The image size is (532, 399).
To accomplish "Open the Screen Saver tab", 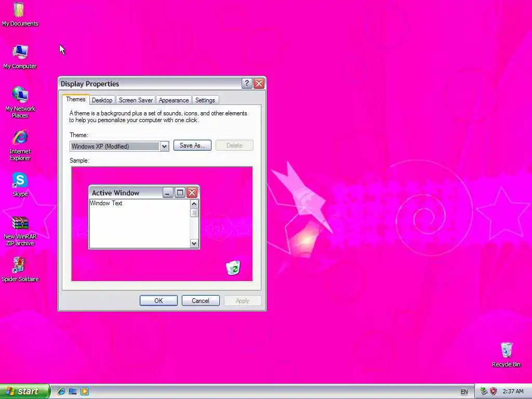I will [x=136, y=100].
